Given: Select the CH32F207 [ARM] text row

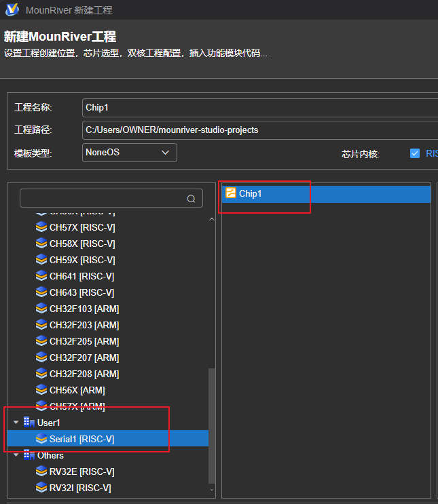Looking at the screenshot, I should point(84,357).
